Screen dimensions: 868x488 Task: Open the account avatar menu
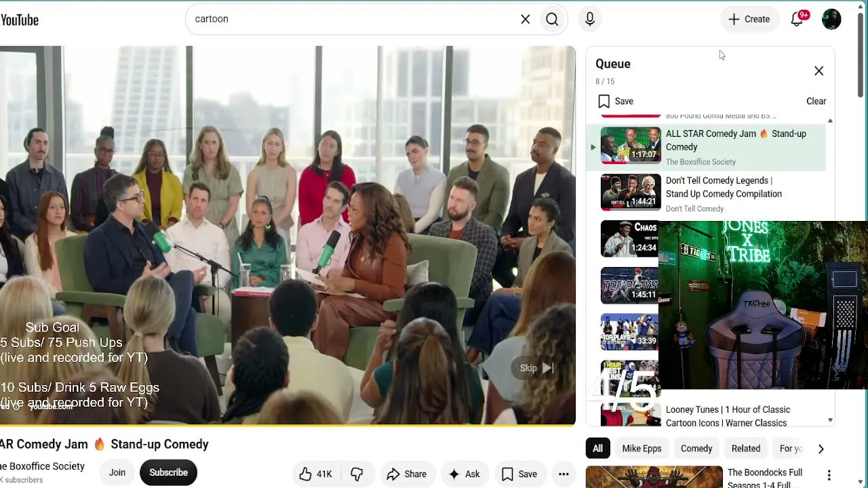click(831, 19)
